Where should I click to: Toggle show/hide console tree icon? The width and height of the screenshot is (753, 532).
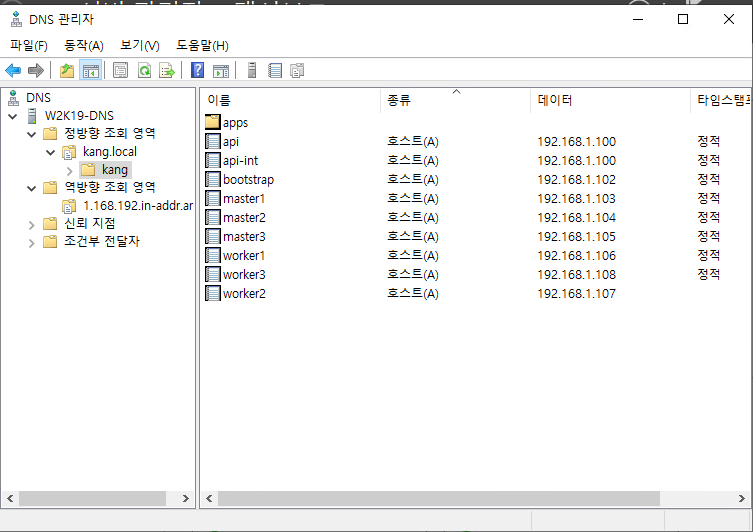[x=91, y=71]
